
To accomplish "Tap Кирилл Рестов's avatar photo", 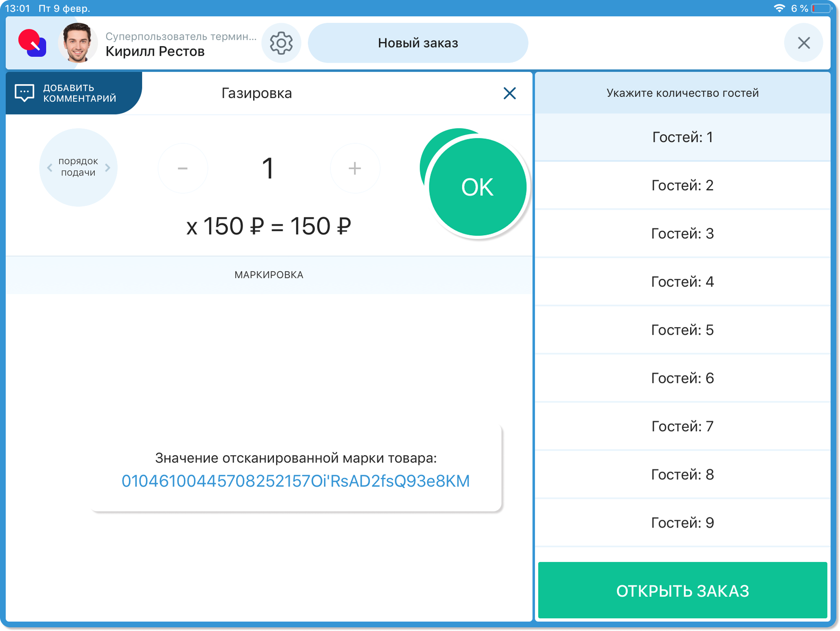I will [x=78, y=43].
